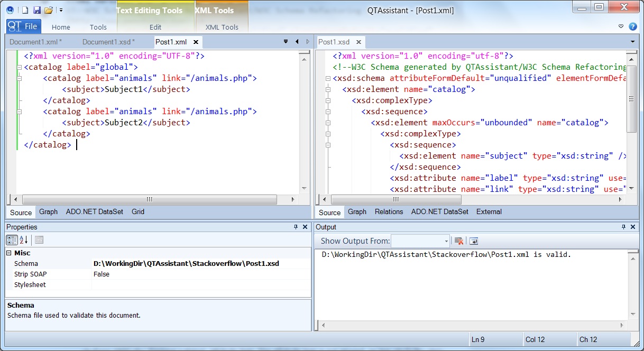Open the XML Tools ribbon tab
This screenshot has width=644, height=351.
coord(222,27)
